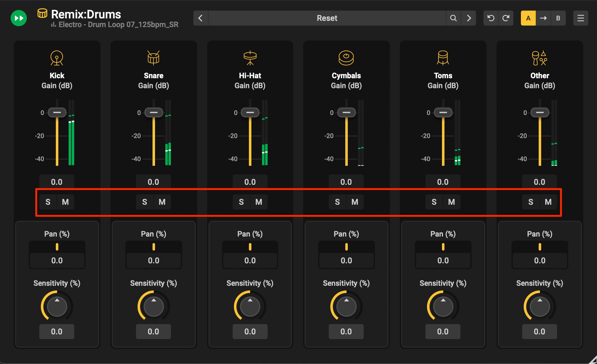Click the Snare gain fader handle
This screenshot has height=364, width=597.
tap(154, 112)
